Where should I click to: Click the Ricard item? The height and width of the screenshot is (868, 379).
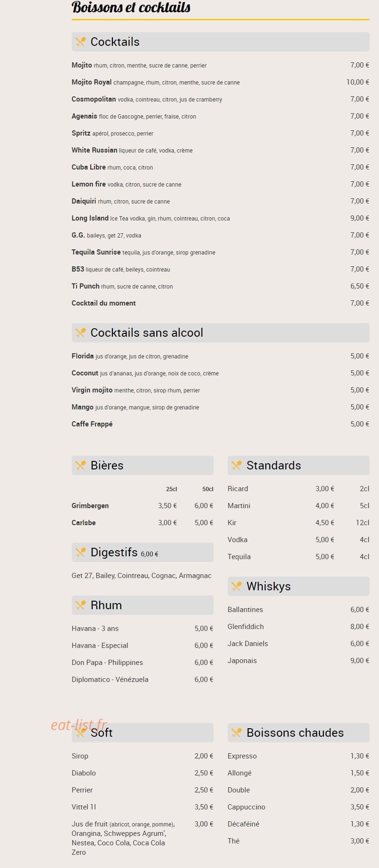[238, 489]
